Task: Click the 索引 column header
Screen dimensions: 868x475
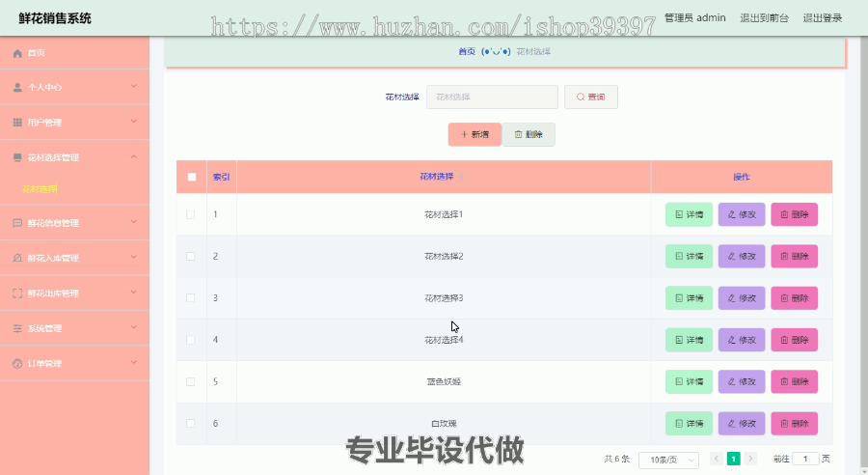Action: (222, 177)
